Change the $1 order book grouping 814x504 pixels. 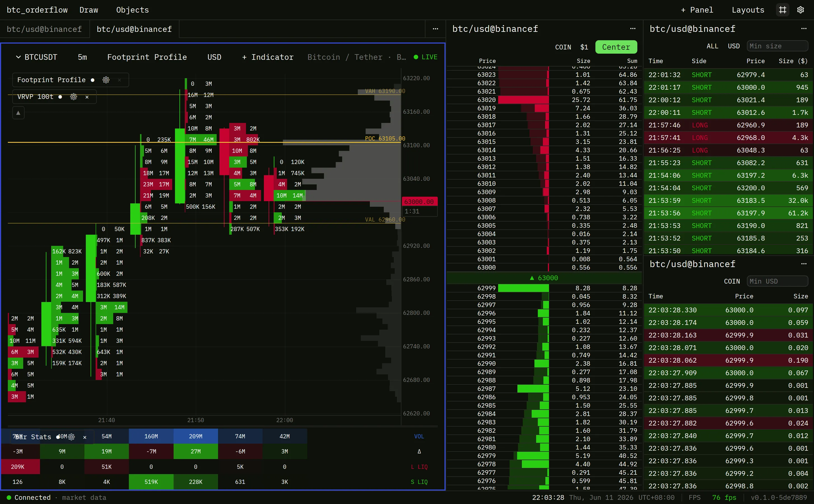coord(584,47)
